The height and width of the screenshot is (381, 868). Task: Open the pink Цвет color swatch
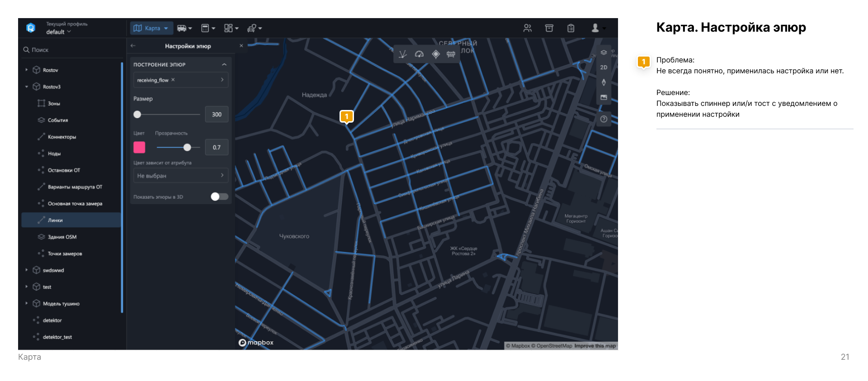[x=139, y=147]
